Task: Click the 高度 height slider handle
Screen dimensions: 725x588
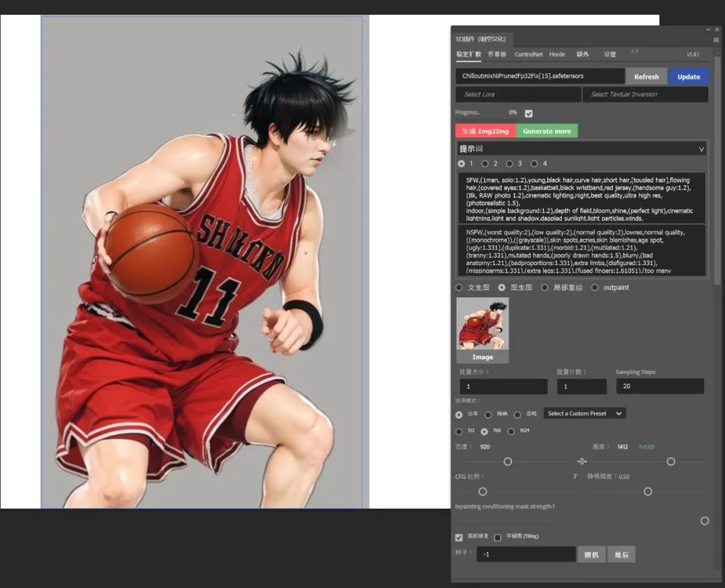Action: (x=671, y=461)
